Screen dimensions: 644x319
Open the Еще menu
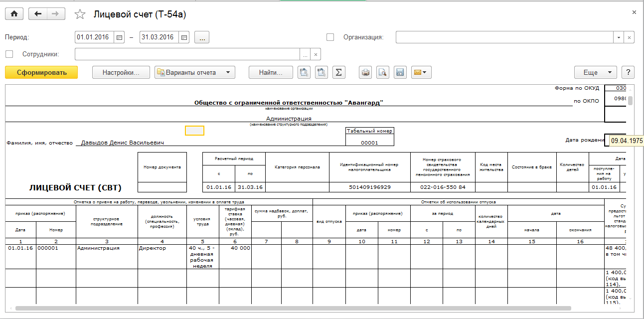click(x=595, y=72)
